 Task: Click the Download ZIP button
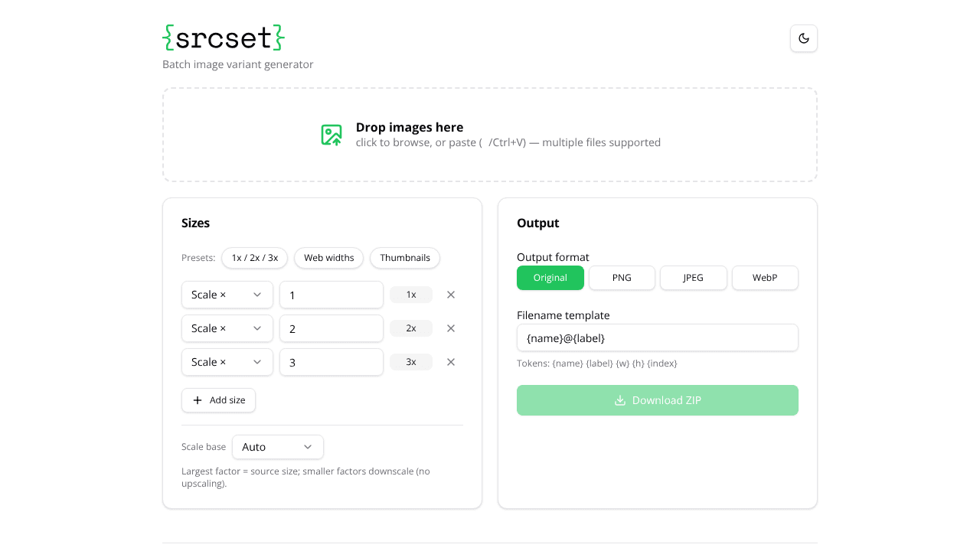coord(658,400)
